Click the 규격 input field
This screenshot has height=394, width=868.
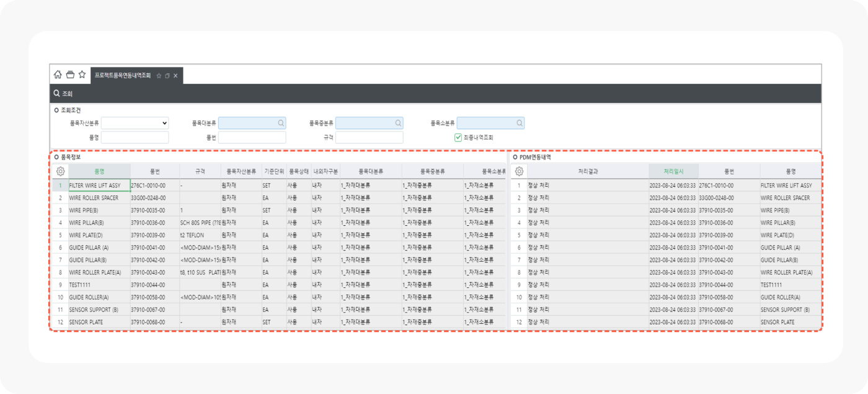coord(369,137)
